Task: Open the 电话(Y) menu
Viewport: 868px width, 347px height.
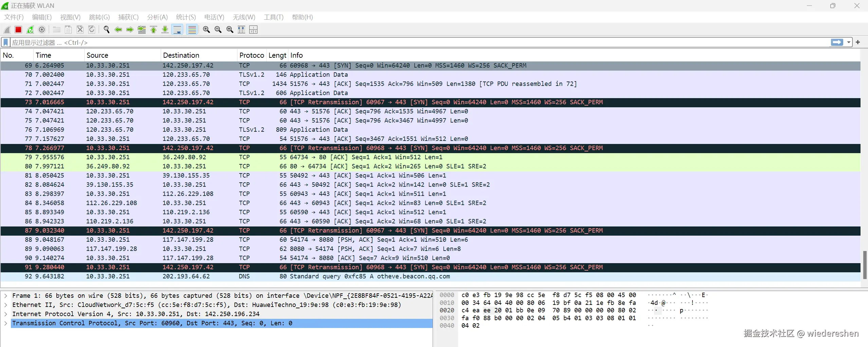Action: pyautogui.click(x=214, y=17)
